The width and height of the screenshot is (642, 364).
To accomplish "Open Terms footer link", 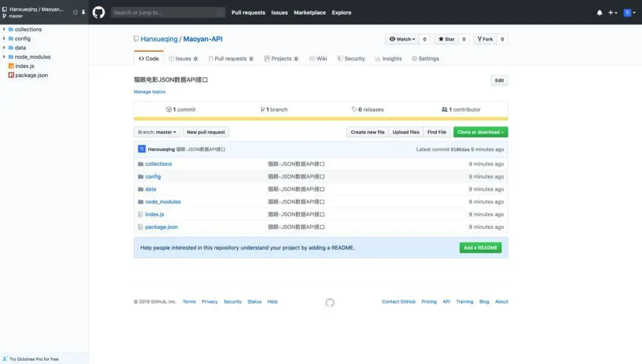I will 189,302.
